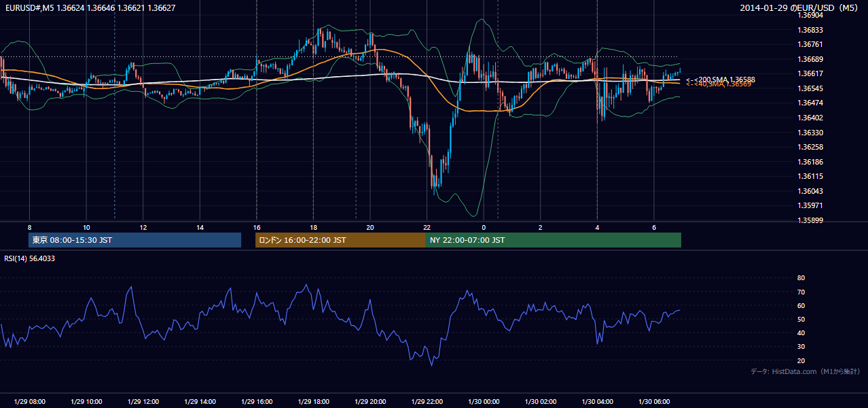The width and height of the screenshot is (868, 408).
Task: Click the RSI scale value 80
Action: tap(801, 278)
